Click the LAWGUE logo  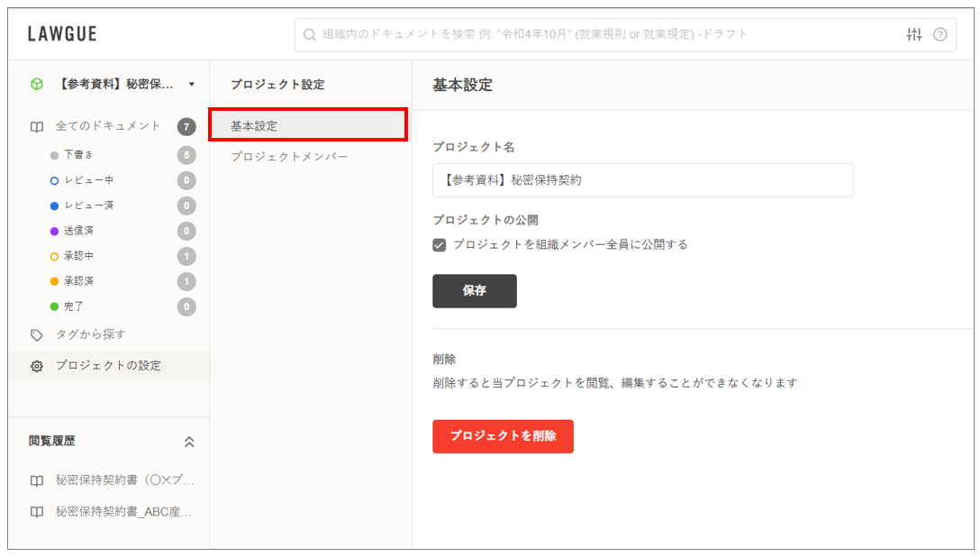click(x=62, y=35)
